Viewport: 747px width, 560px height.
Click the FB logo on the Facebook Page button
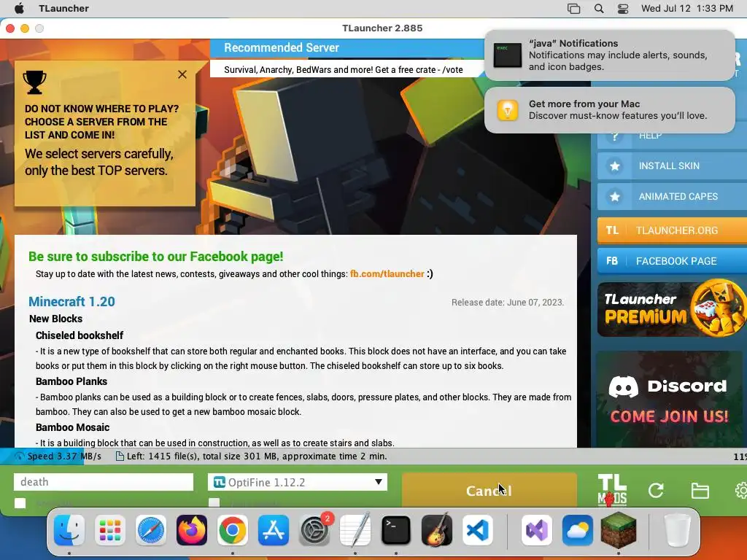tap(612, 261)
